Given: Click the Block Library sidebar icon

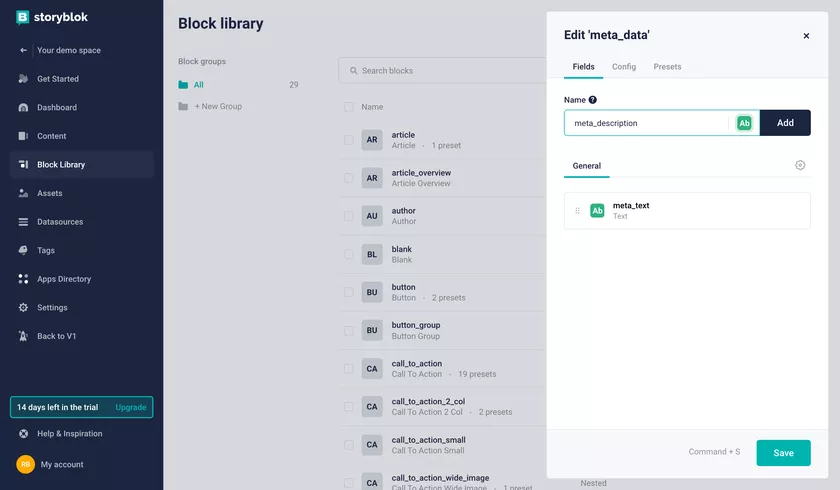Looking at the screenshot, I should [23, 164].
